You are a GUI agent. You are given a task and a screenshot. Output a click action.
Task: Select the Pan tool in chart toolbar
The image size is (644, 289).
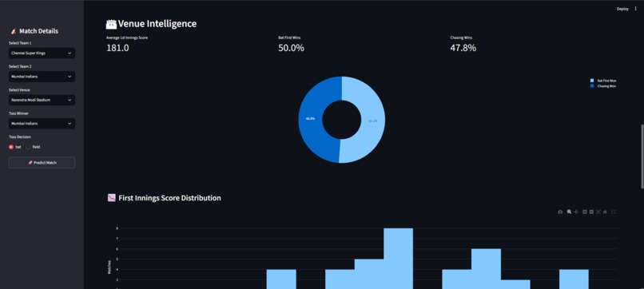tap(576, 212)
